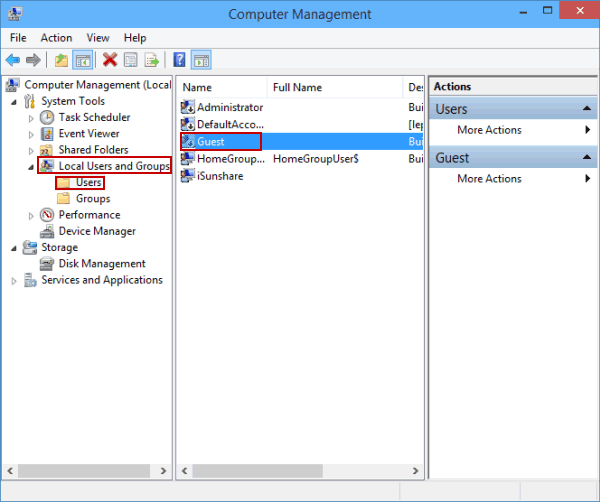Click the Administrator user icon

pos(188,107)
